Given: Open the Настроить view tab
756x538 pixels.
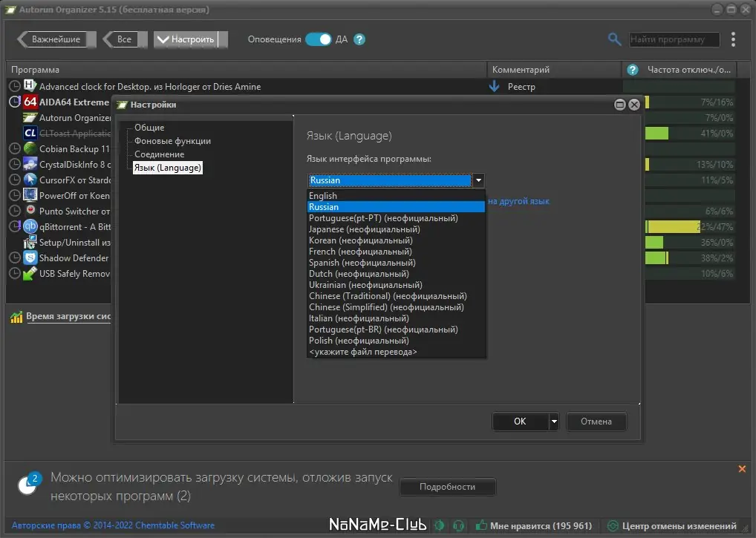Looking at the screenshot, I should pyautogui.click(x=191, y=39).
